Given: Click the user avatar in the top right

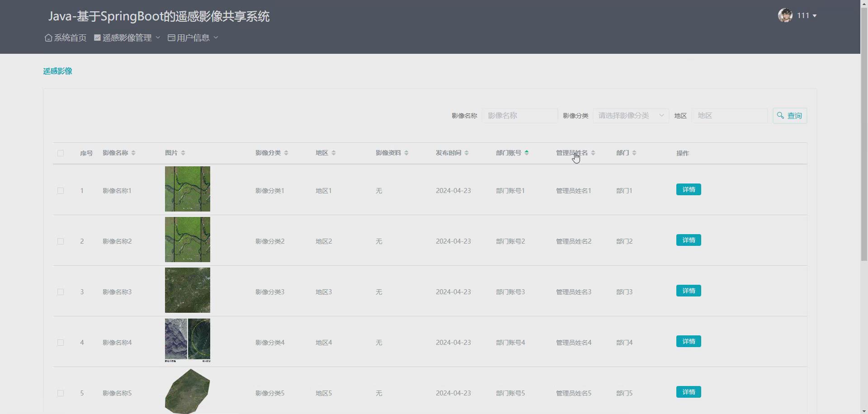Looking at the screenshot, I should tap(785, 15).
